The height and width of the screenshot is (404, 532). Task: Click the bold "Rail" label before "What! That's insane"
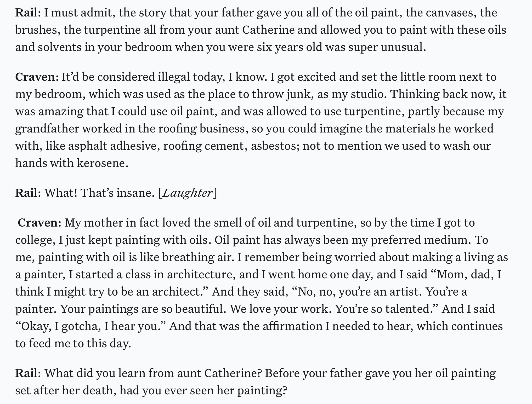point(27,193)
